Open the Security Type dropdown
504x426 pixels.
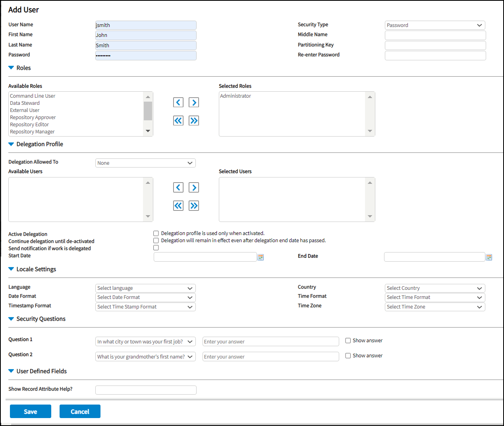(435, 25)
